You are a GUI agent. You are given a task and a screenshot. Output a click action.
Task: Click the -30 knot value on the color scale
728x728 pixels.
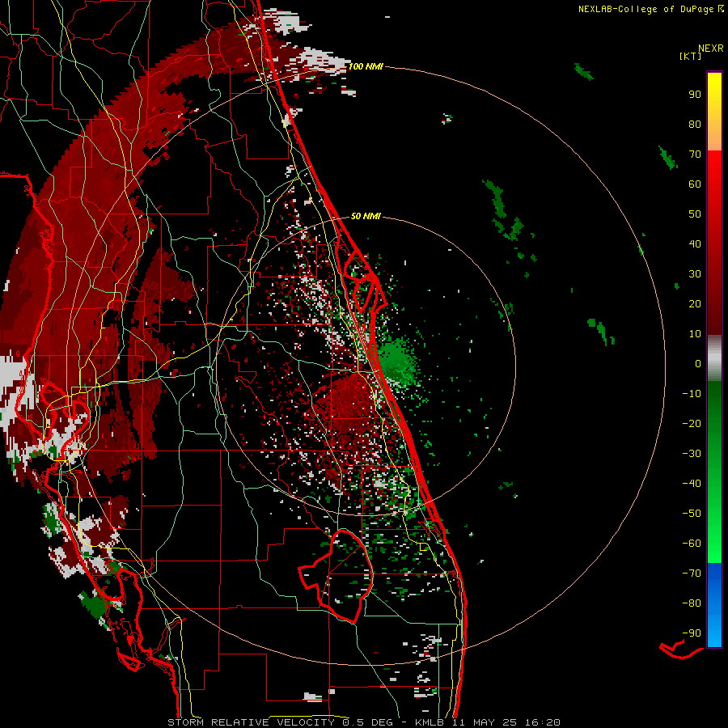[x=692, y=454]
